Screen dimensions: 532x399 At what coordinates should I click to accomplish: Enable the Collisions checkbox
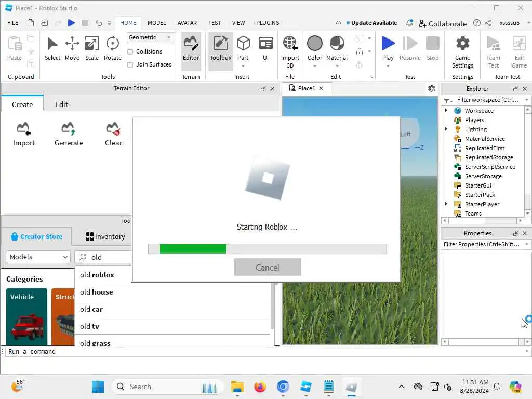pos(130,51)
